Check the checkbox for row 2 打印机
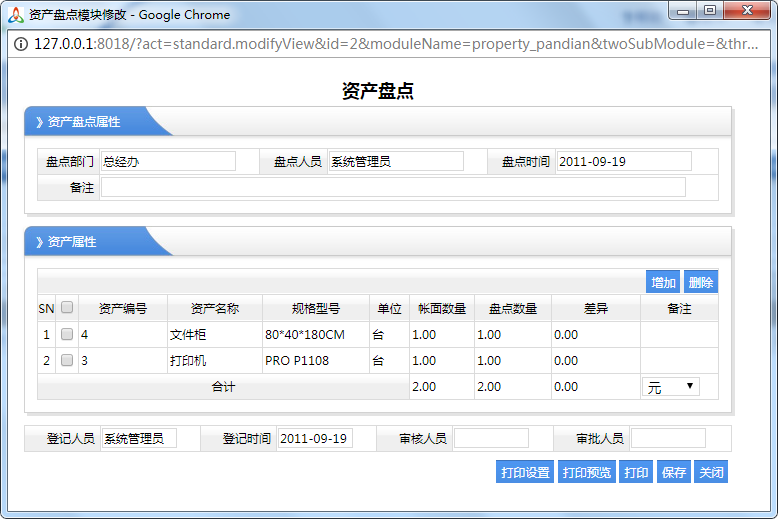 (x=67, y=360)
